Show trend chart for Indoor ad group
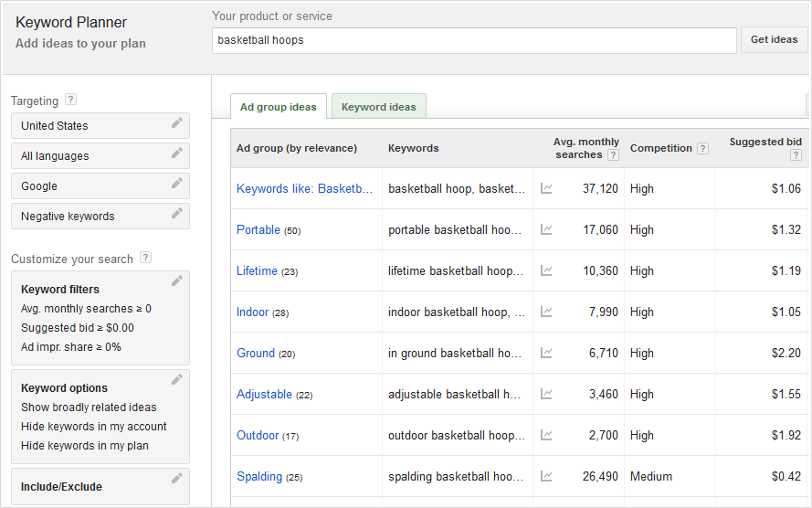 pos(546,312)
